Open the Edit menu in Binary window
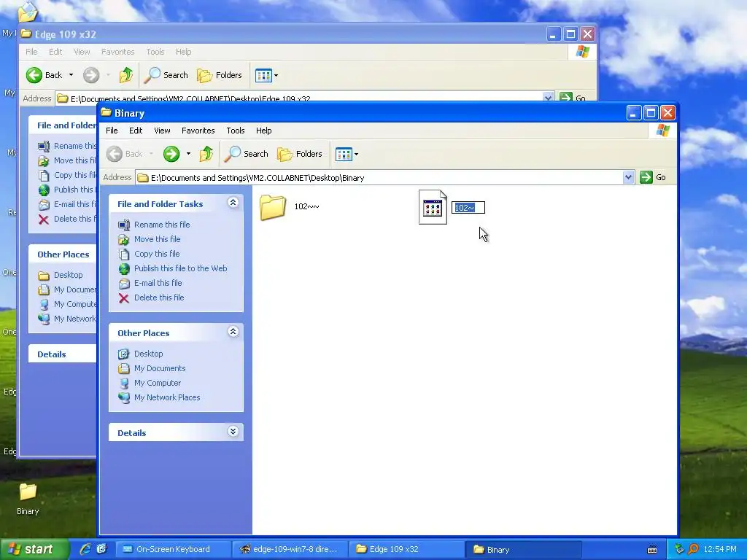 click(136, 131)
